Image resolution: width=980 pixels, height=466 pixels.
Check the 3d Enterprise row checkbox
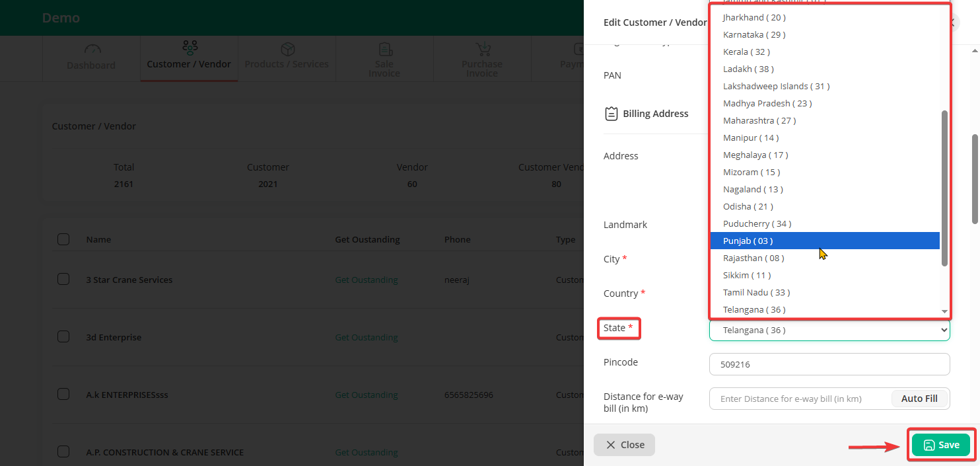63,337
